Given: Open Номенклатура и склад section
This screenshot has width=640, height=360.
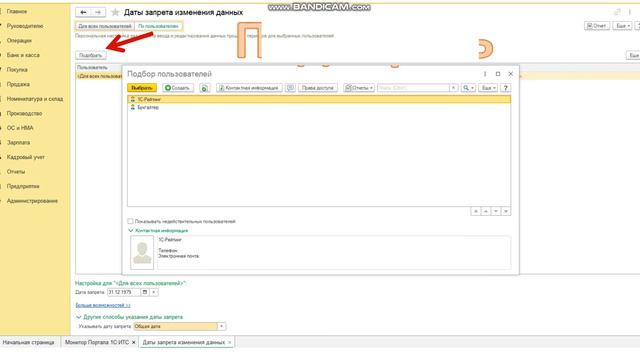Looking at the screenshot, I should tap(35, 99).
